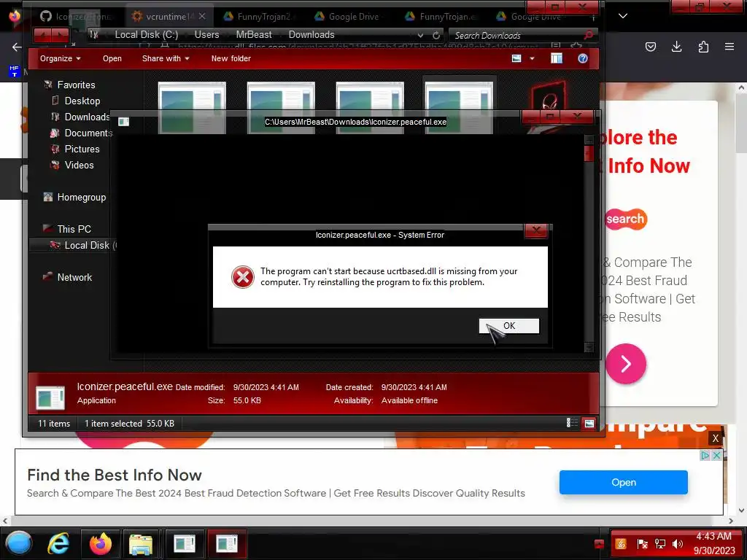This screenshot has width=747, height=560.
Task: Refresh the Explorer address bar
Action: [436, 35]
